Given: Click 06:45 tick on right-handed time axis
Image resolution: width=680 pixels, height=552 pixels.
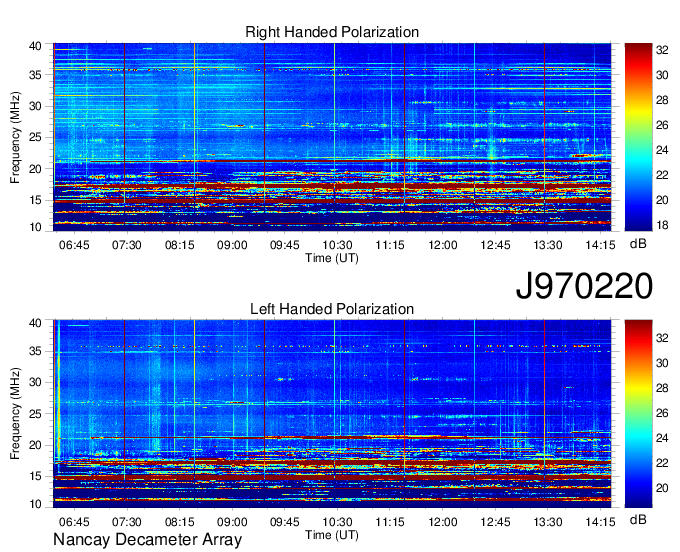Looking at the screenshot, I should point(74,245).
